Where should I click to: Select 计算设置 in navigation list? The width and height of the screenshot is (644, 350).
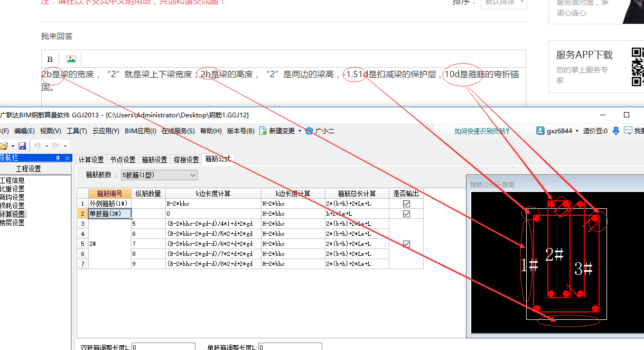(12, 214)
